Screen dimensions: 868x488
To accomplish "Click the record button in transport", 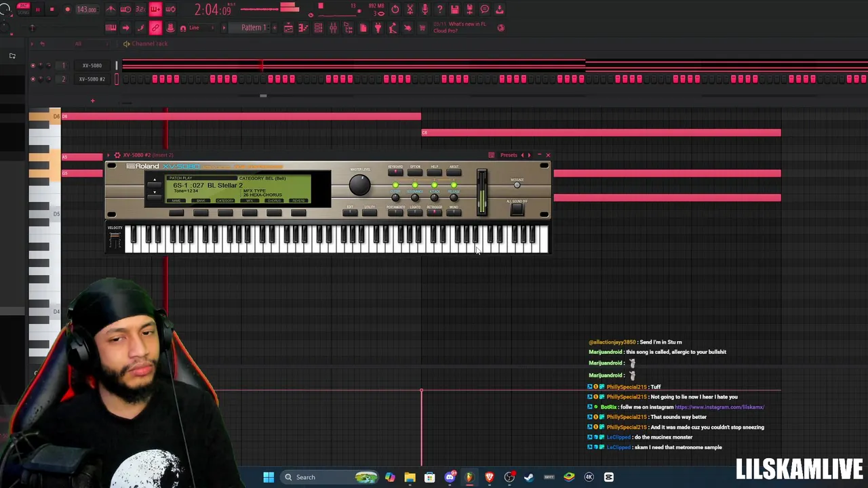I will [x=67, y=9].
